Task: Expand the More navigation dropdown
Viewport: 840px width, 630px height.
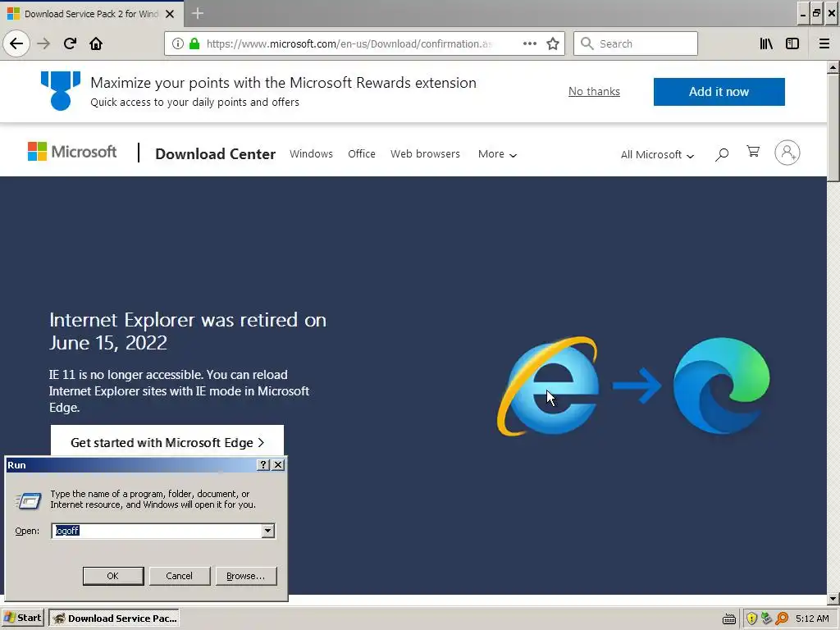Action: click(x=497, y=154)
